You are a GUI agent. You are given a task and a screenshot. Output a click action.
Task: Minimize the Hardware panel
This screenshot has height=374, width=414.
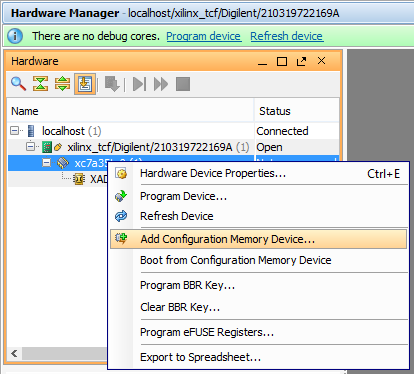tap(263, 62)
